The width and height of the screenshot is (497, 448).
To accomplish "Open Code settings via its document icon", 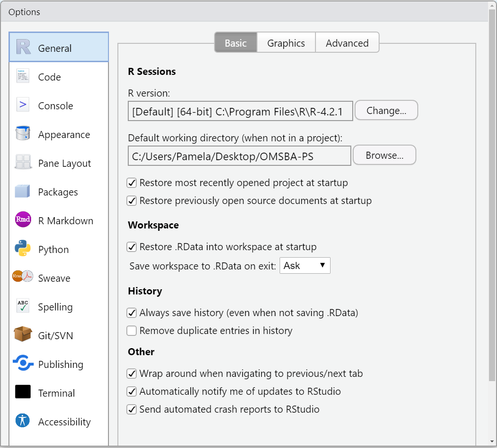I will [x=23, y=76].
